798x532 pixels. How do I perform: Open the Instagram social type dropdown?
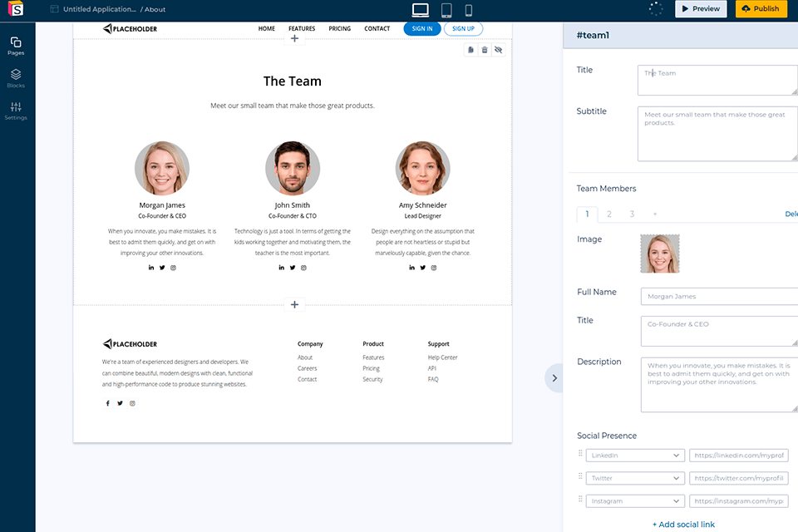tap(635, 501)
